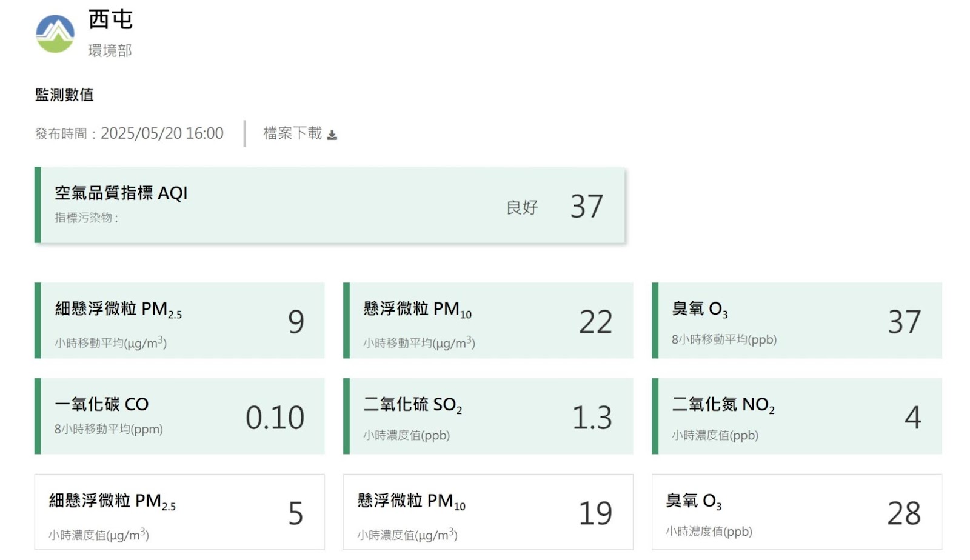
Task: Open the PM10 小時濃度值 card showing 19
Action: coord(488,512)
